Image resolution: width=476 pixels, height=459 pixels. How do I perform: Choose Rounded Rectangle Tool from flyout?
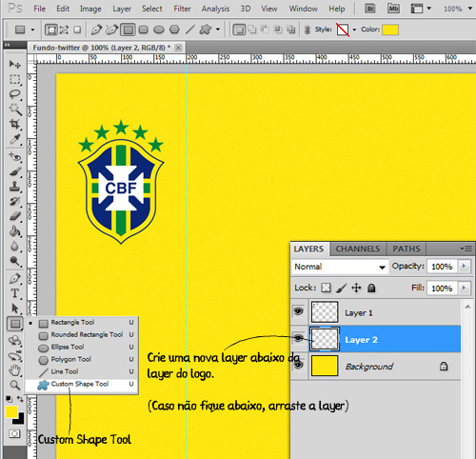click(82, 334)
